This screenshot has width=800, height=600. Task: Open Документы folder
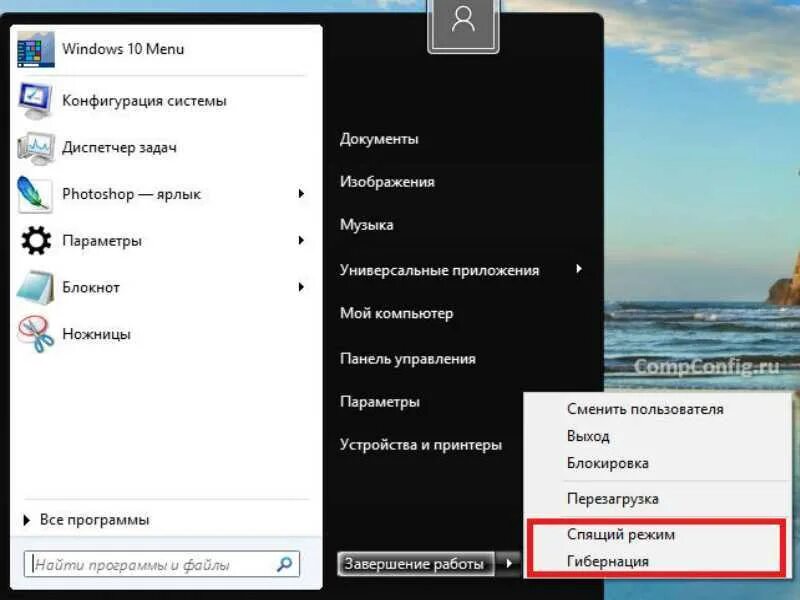379,139
